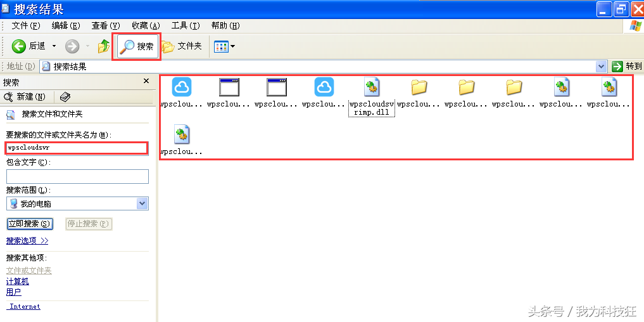644x322 pixels.
Task: Click the Windows flag logo icon
Action: [x=635, y=27]
